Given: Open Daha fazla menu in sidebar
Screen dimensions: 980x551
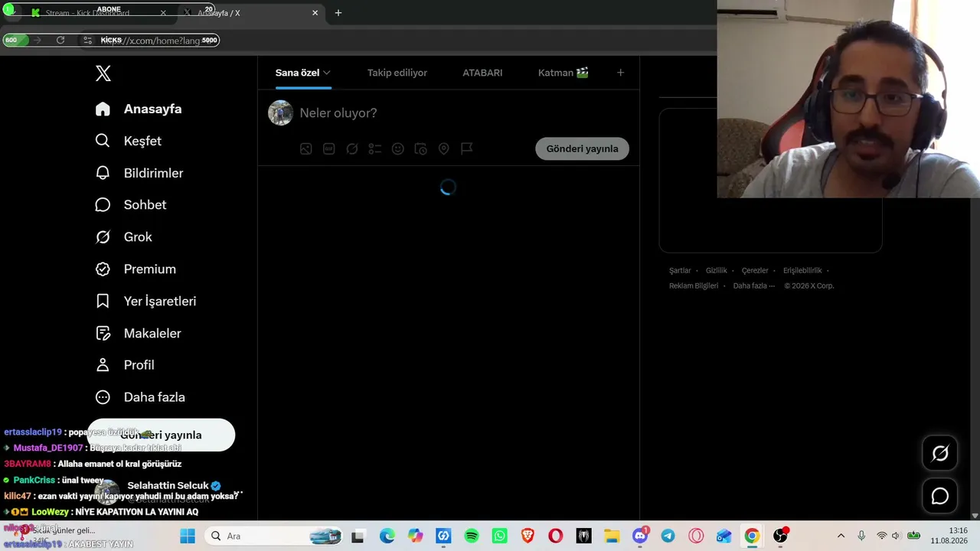Looking at the screenshot, I should click(139, 397).
